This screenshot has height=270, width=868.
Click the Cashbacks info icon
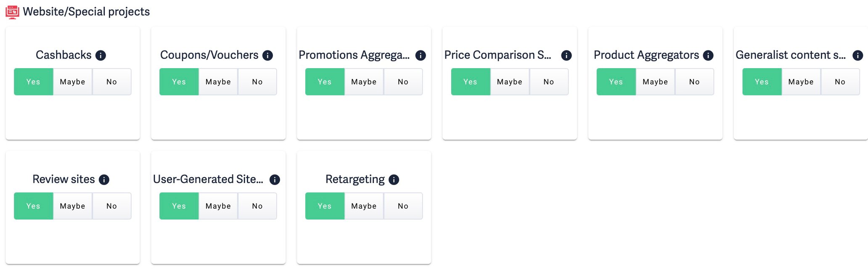point(101,55)
